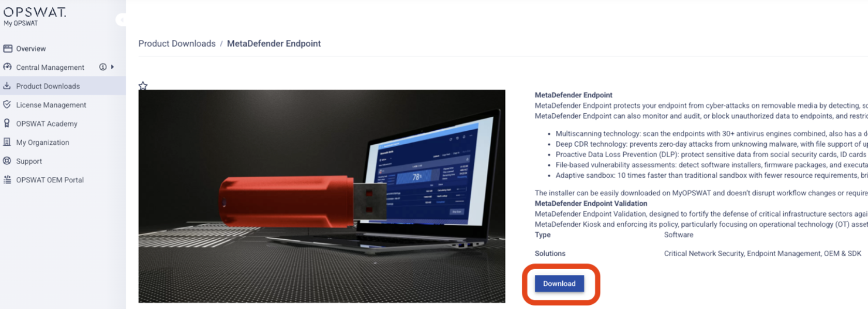
Task: Open the Overview menu item
Action: click(31, 49)
